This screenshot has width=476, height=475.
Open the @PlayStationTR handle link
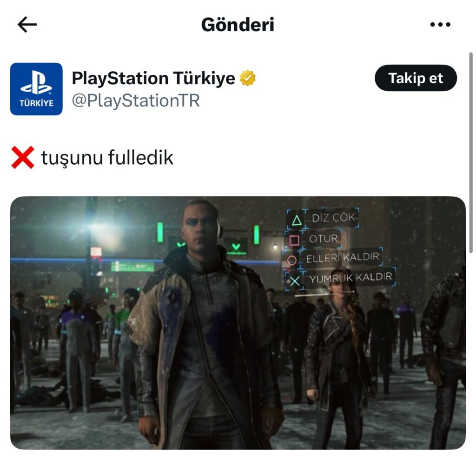pos(136,100)
